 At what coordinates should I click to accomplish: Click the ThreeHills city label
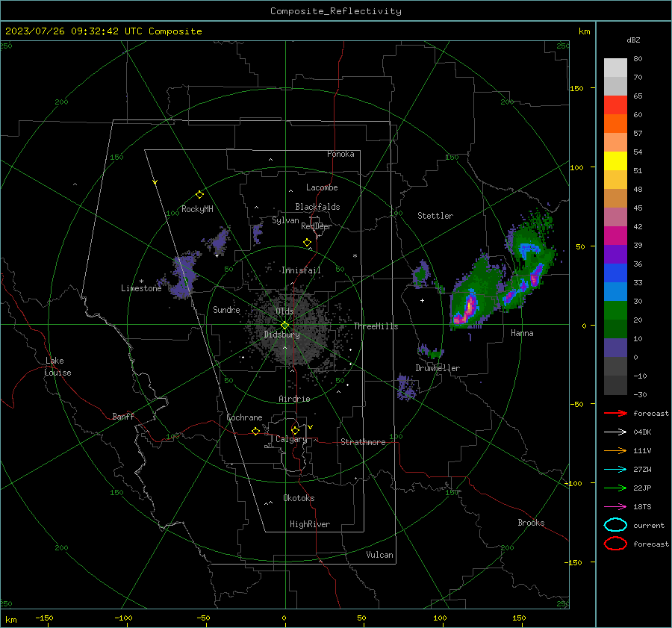tap(376, 326)
